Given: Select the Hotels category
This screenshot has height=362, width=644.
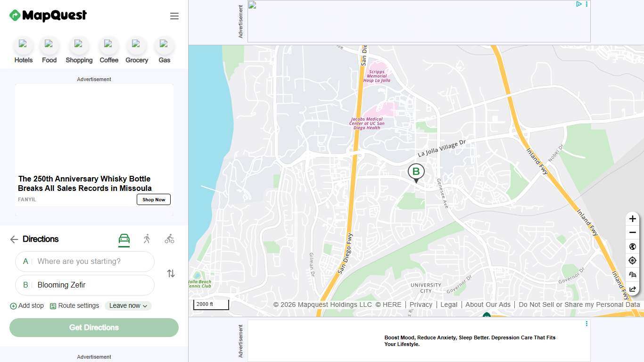Looking at the screenshot, I should [23, 49].
